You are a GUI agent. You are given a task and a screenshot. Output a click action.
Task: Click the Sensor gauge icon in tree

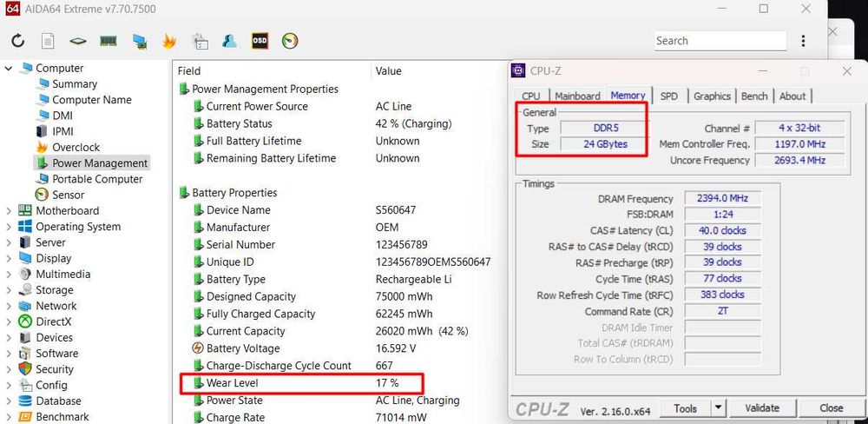[42, 195]
